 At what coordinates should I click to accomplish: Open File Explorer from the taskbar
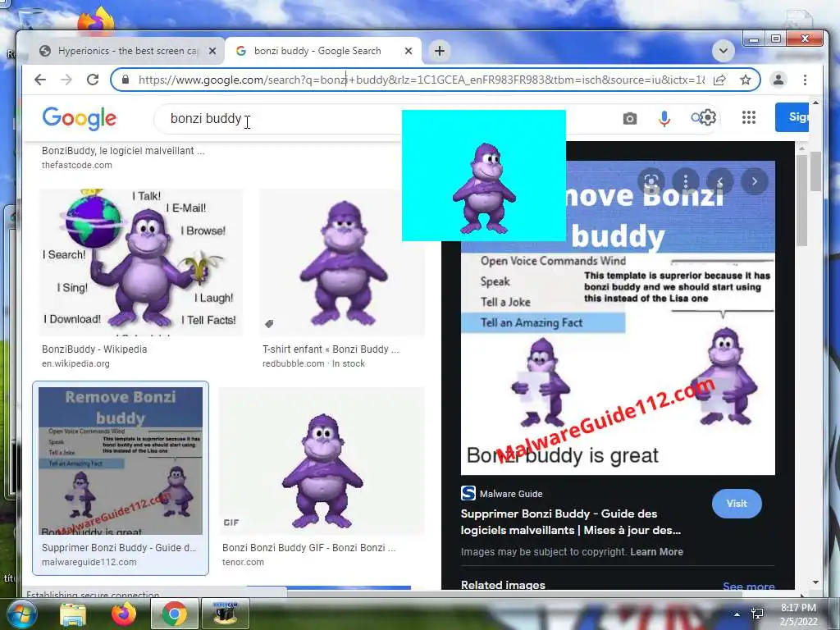(x=73, y=614)
